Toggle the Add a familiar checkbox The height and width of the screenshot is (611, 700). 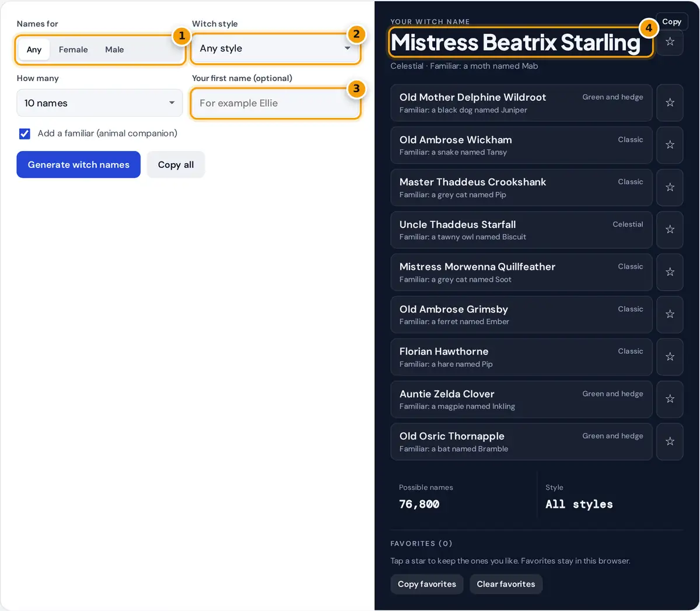[x=24, y=134]
